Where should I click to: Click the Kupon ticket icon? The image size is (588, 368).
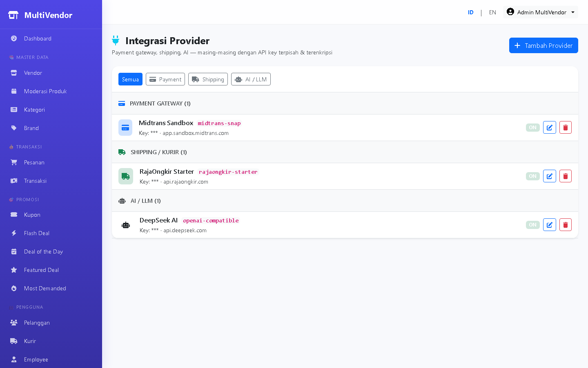(14, 215)
